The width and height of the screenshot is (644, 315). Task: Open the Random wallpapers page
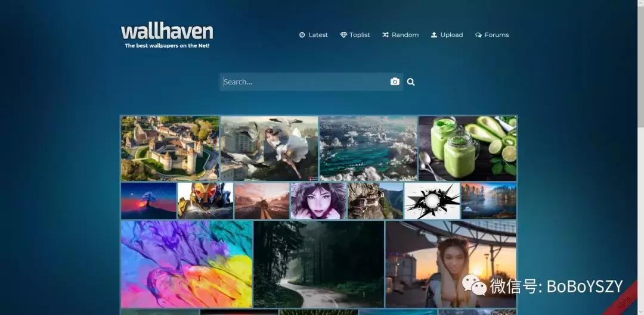click(401, 35)
